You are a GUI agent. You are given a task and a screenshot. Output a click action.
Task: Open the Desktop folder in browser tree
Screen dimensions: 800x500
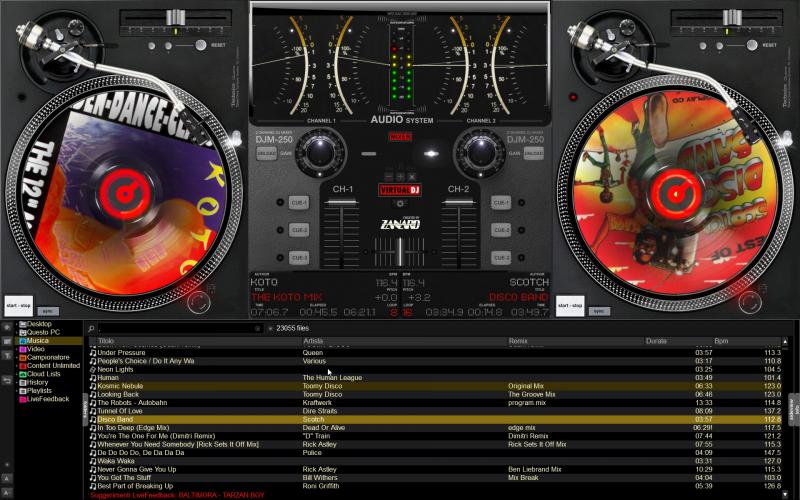pos(38,324)
